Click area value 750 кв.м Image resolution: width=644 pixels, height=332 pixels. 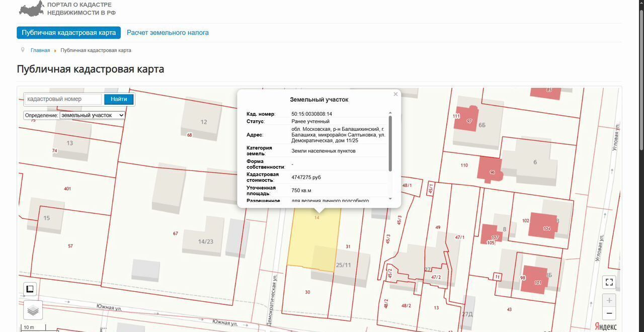click(301, 191)
